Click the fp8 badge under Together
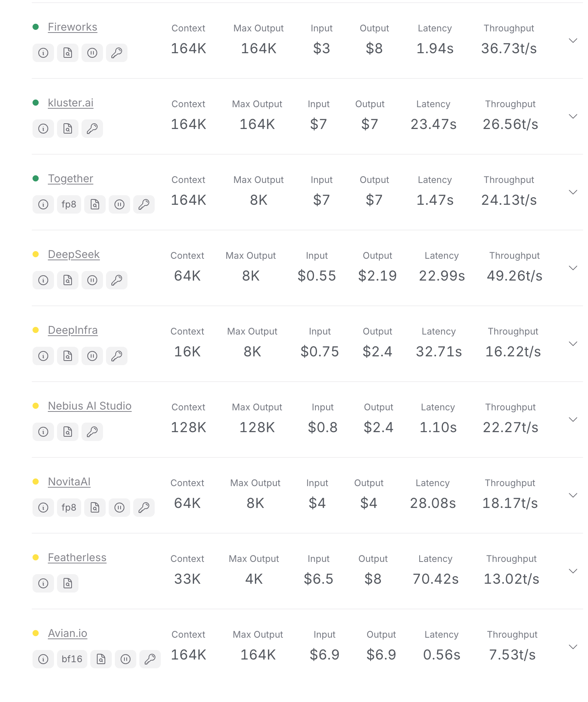Image resolution: width=588 pixels, height=702 pixels. point(69,204)
